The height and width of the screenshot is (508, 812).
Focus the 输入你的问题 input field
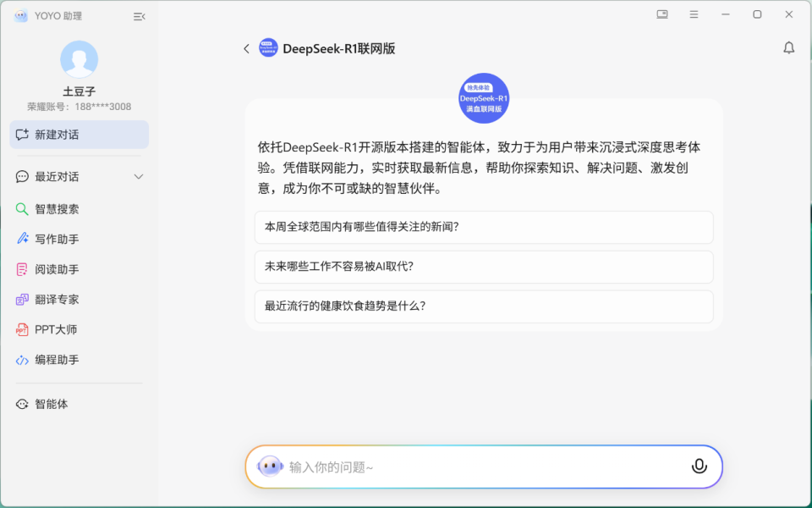[484, 467]
